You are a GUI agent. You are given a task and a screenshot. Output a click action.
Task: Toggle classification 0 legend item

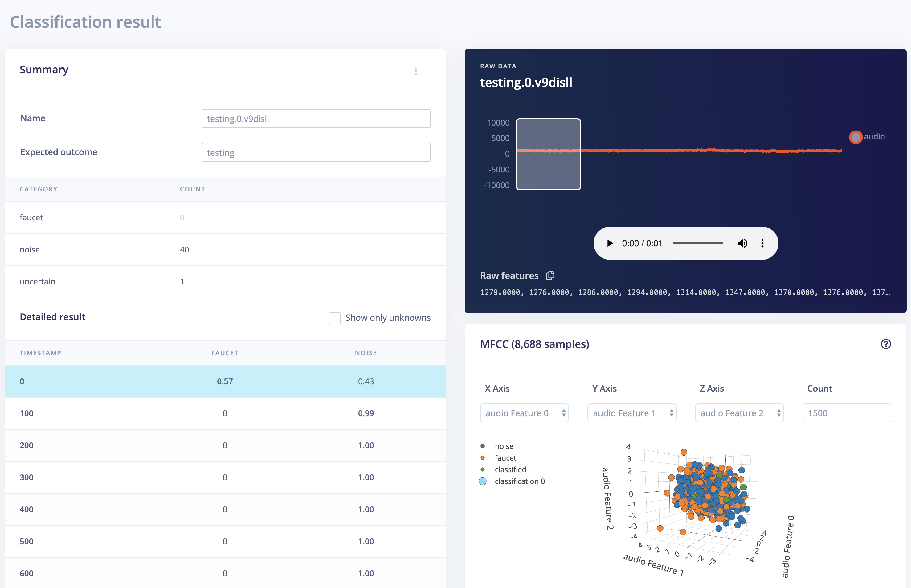pyautogui.click(x=483, y=481)
